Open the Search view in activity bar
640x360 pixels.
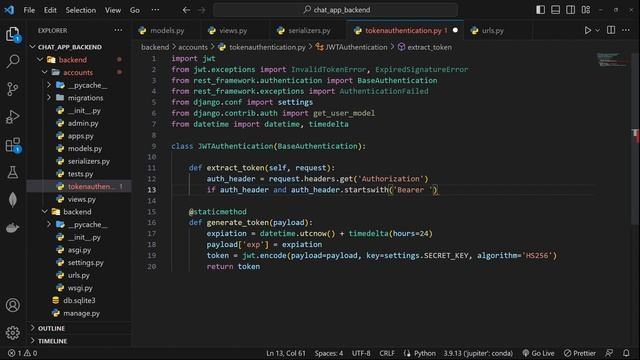13,61
